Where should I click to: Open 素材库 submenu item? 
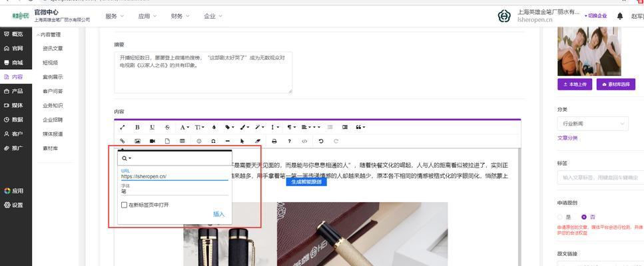(x=50, y=148)
